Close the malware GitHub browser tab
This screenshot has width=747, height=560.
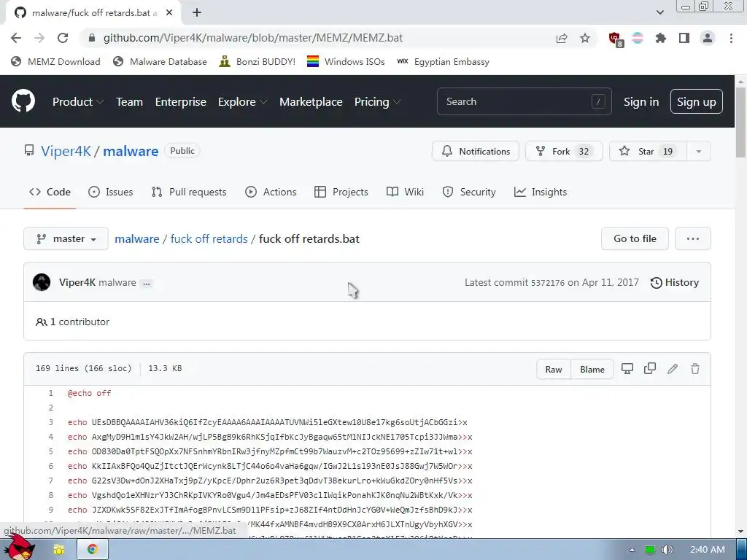[x=169, y=13]
